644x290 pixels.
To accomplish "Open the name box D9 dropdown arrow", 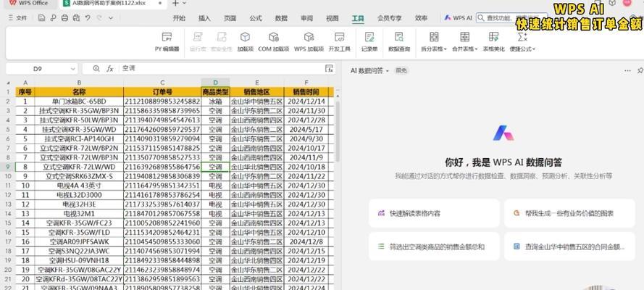I will point(73,69).
